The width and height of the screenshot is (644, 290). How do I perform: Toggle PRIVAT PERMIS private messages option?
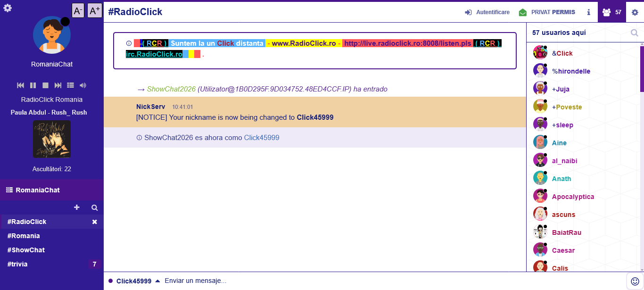pyautogui.click(x=547, y=12)
